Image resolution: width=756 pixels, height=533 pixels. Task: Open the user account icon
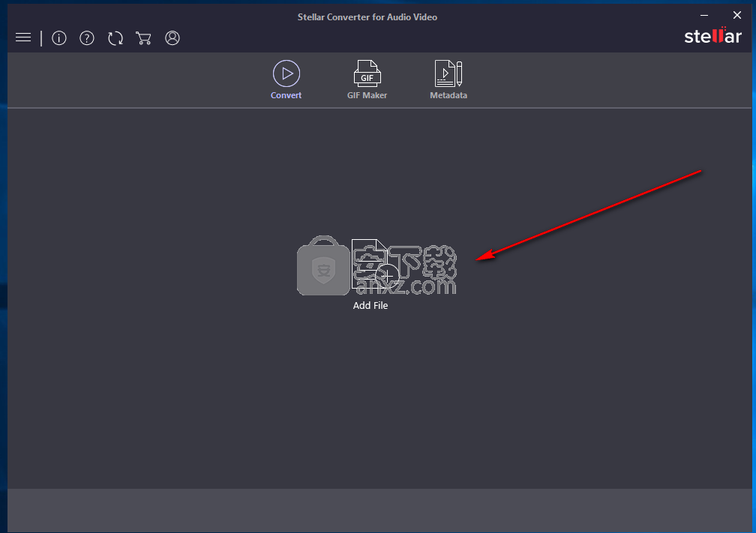point(172,38)
